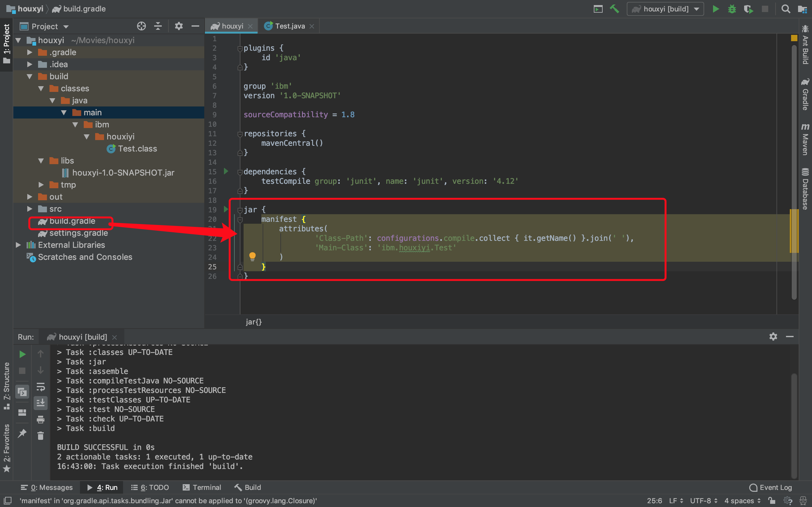The image size is (812, 507).
Task: Open Project panel settings gear
Action: pyautogui.click(x=179, y=26)
